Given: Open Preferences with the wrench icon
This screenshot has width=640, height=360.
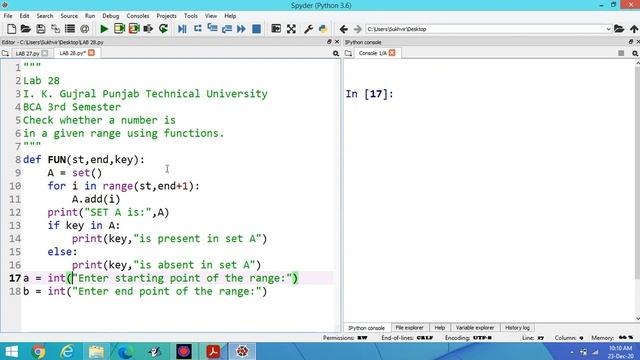Looking at the screenshot, I should [309, 29].
